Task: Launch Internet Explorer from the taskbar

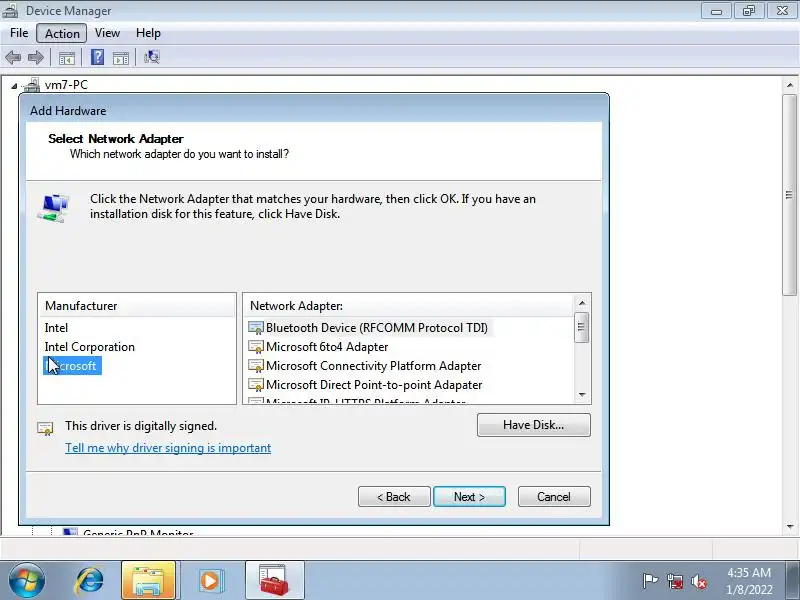Action: tap(89, 580)
